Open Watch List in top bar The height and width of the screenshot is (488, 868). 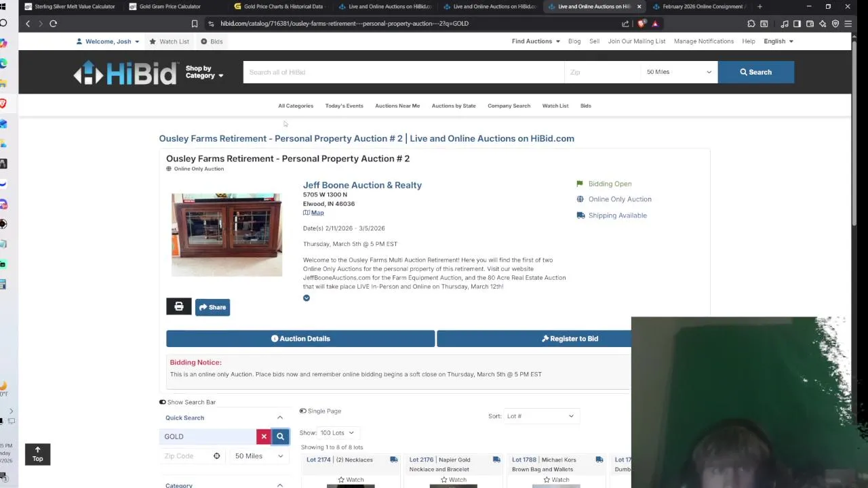tap(170, 41)
